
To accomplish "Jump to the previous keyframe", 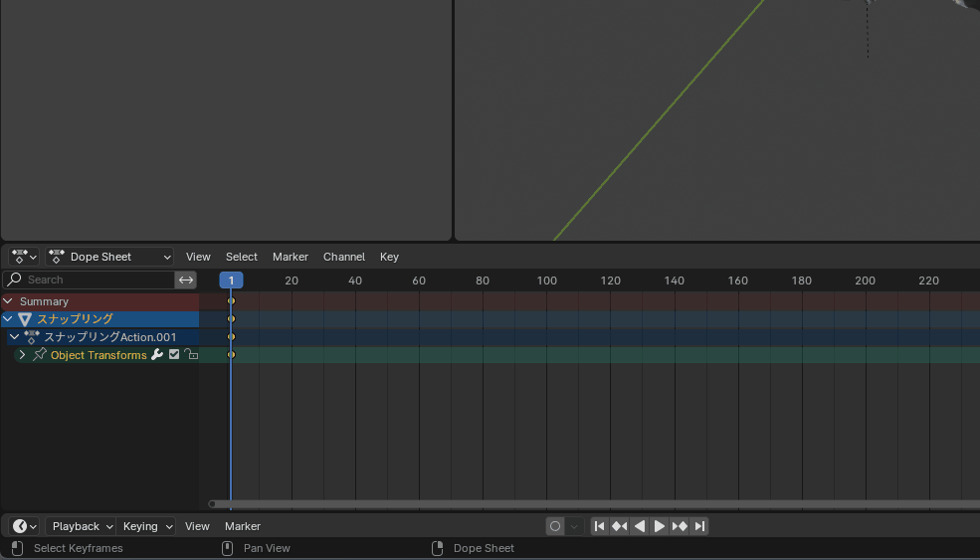I will click(620, 526).
